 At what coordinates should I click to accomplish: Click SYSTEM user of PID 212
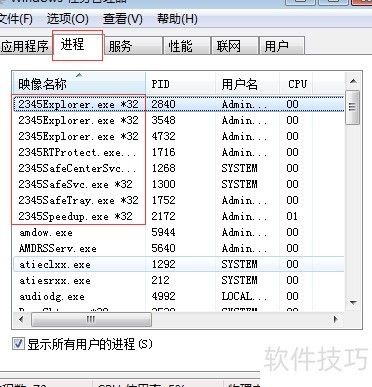(239, 280)
